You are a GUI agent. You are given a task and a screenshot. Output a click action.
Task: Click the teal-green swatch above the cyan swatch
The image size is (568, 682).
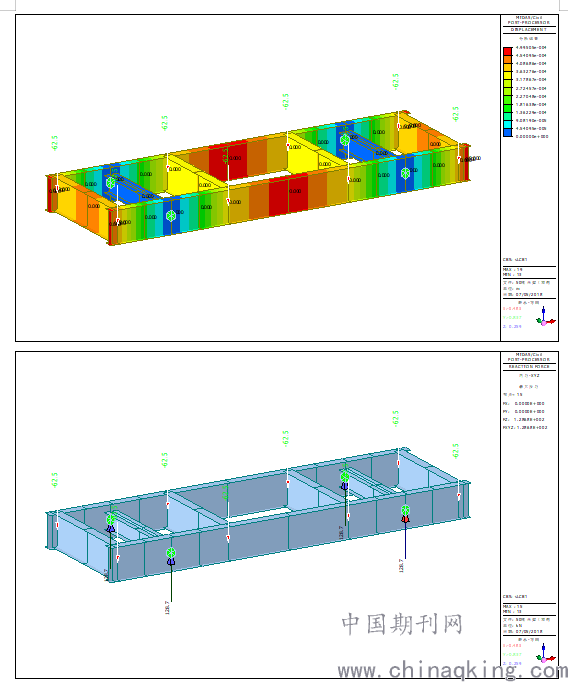[508, 117]
